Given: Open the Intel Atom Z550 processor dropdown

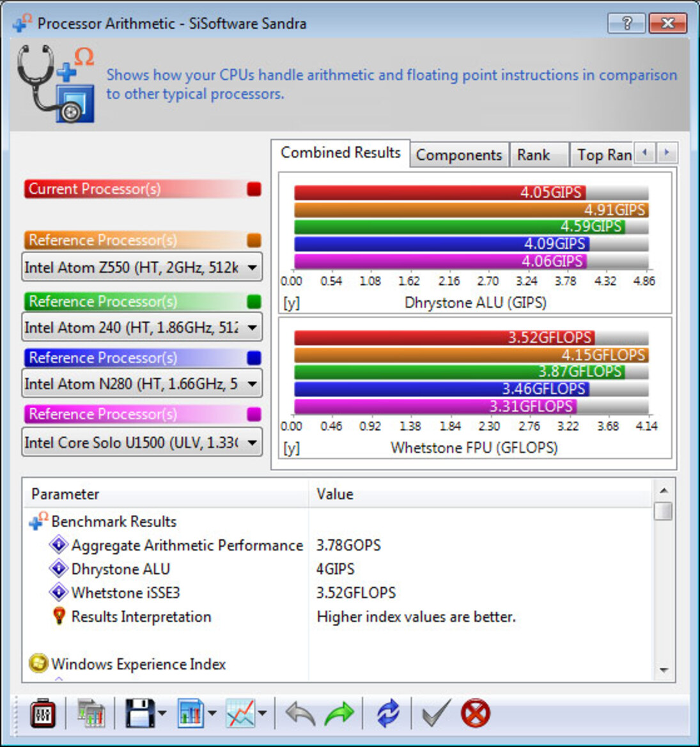Looking at the screenshot, I should tap(141, 267).
